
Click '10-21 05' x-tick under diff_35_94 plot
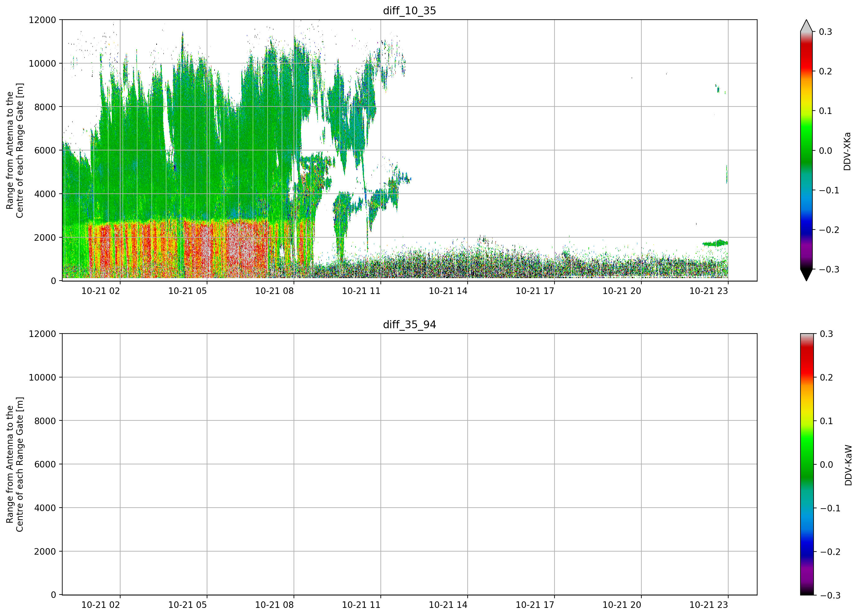pos(187,605)
